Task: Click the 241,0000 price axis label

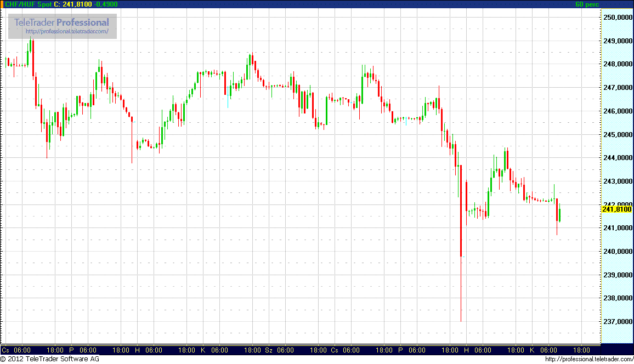Action: click(x=618, y=228)
